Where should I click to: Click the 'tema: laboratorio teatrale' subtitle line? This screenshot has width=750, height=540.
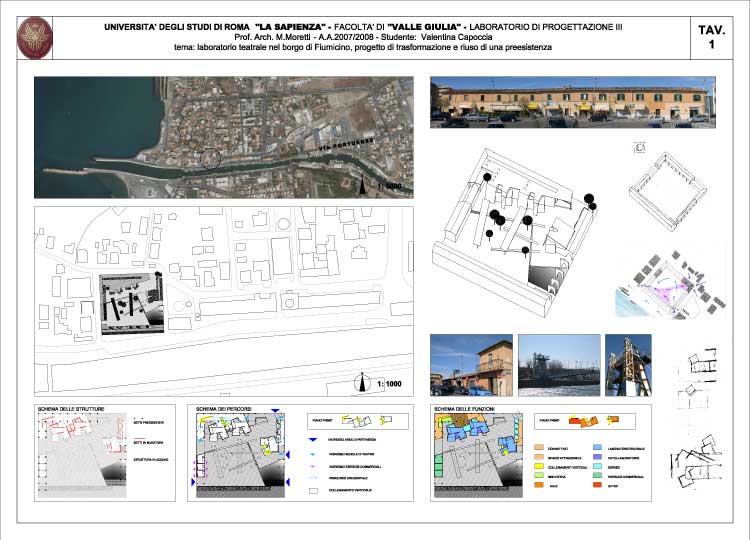[x=363, y=47]
